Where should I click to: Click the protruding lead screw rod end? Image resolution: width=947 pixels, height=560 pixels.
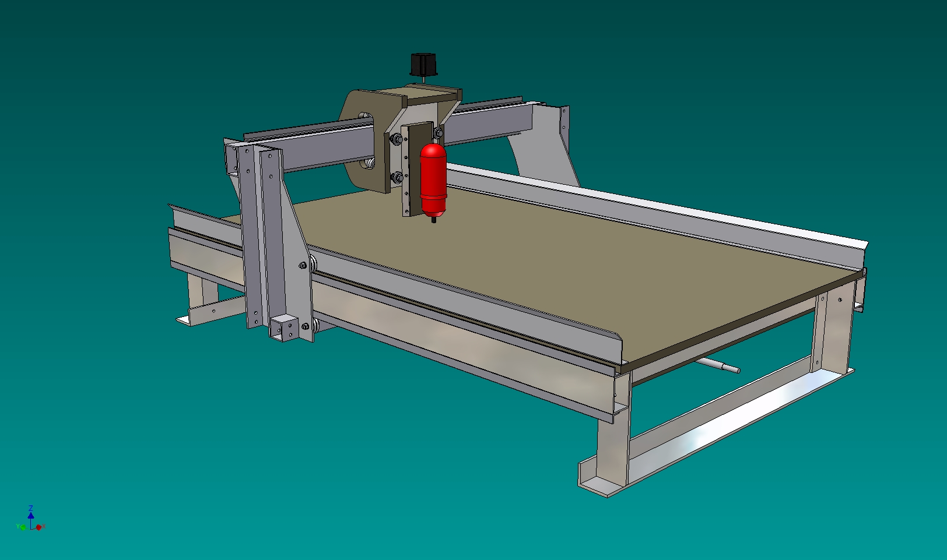(x=723, y=366)
